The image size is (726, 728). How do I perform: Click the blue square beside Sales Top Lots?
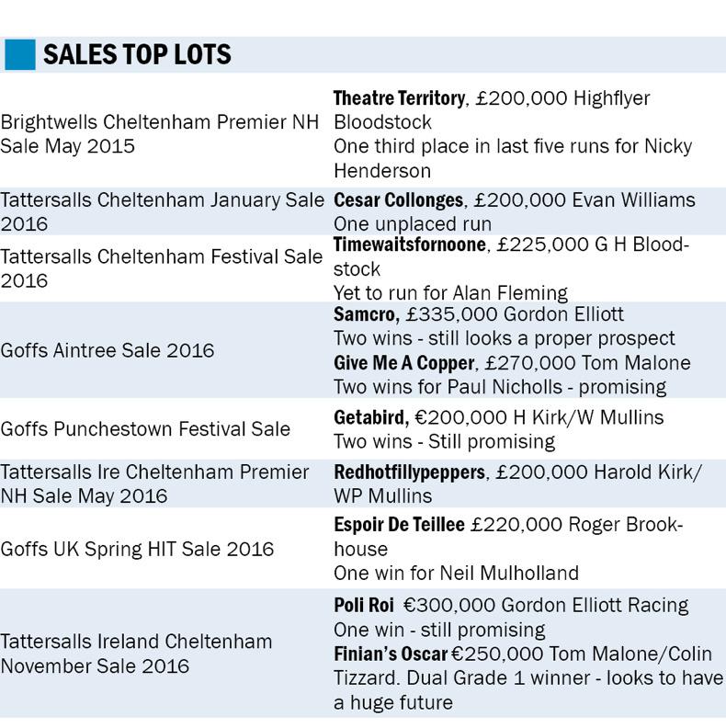(19, 55)
